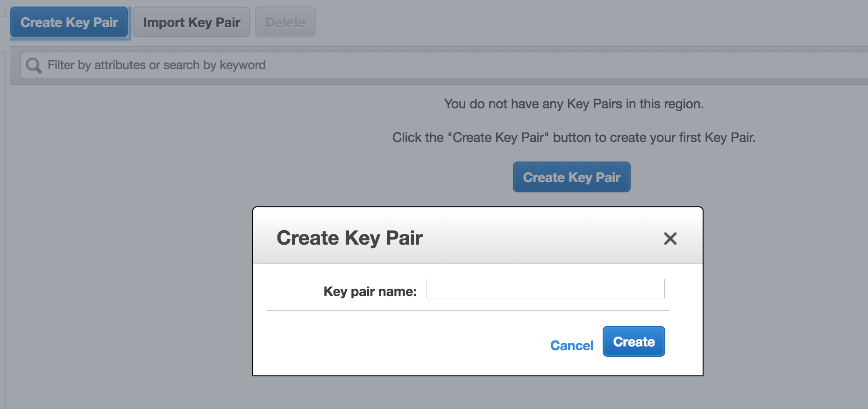Image resolution: width=868 pixels, height=409 pixels.
Task: Cancel the key pair creation
Action: pos(571,346)
